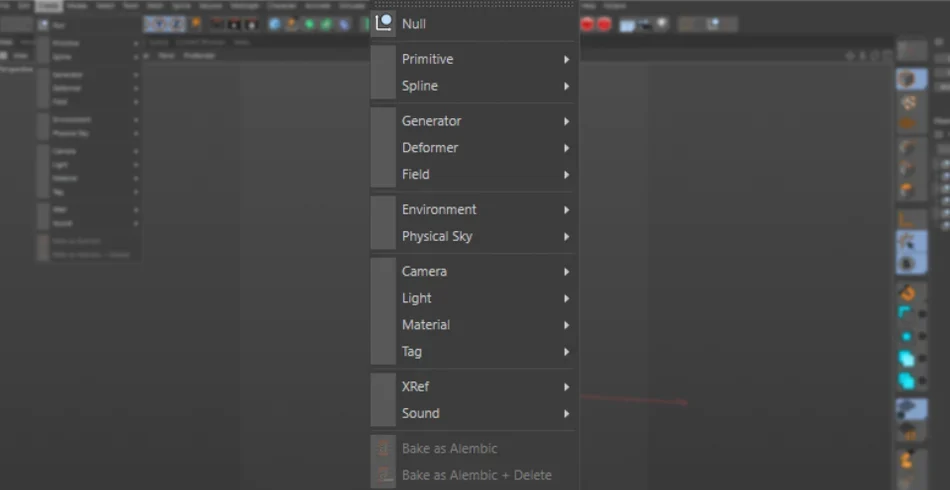Switch to Polygons mode
Screen dimensions: 950x490
point(907,191)
